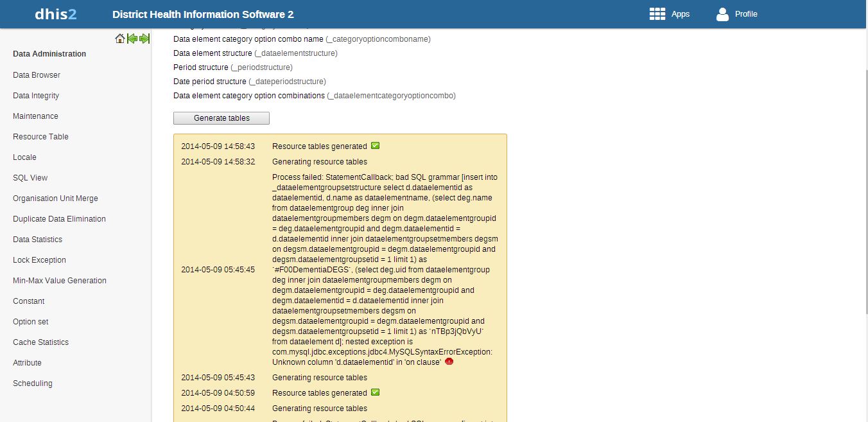Select timestamp 2014-05-09 05:45:45
This screenshot has height=422, width=868.
(x=218, y=270)
